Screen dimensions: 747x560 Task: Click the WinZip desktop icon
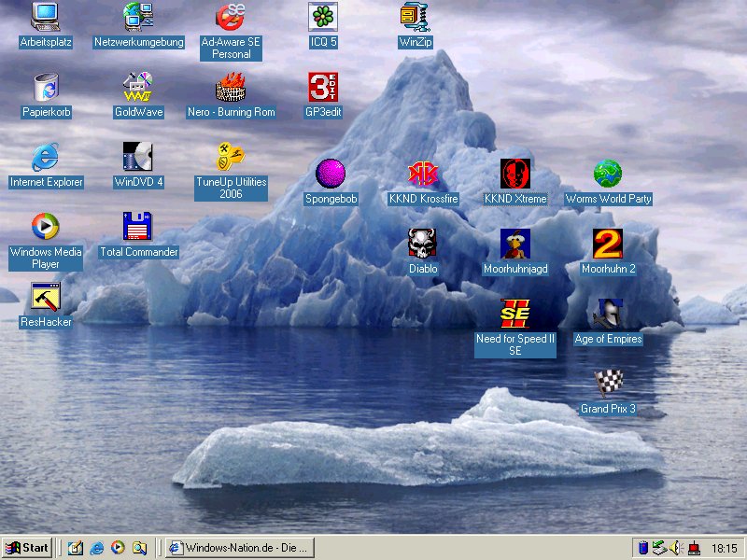415,17
